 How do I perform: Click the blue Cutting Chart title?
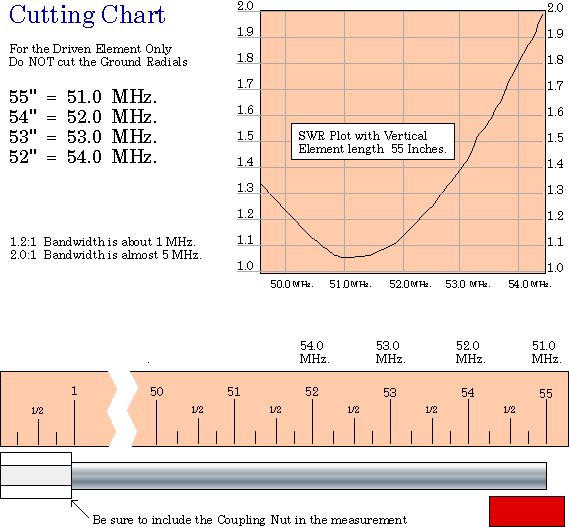pos(87,15)
